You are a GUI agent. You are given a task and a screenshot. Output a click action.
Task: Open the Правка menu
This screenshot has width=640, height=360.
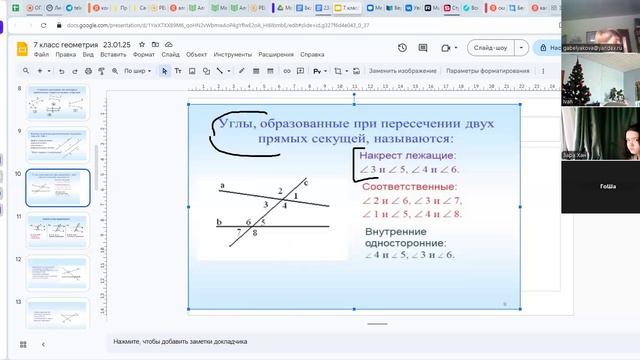click(x=66, y=54)
